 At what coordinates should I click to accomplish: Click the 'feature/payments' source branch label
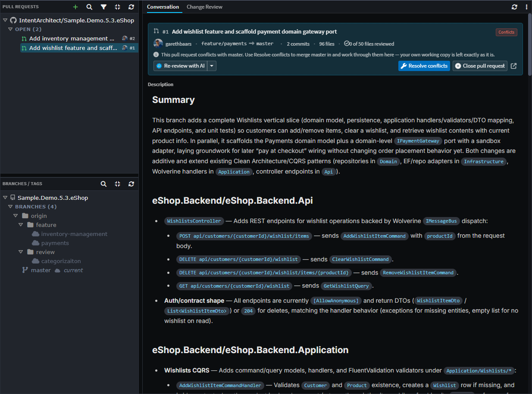(x=224, y=43)
